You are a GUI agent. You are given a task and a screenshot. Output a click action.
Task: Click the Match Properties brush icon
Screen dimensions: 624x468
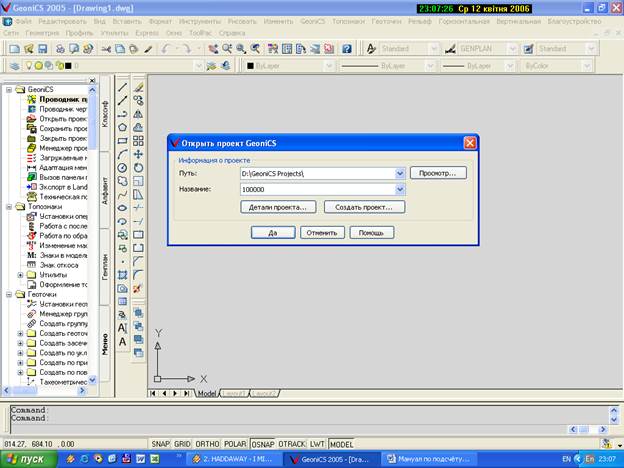tap(148, 49)
